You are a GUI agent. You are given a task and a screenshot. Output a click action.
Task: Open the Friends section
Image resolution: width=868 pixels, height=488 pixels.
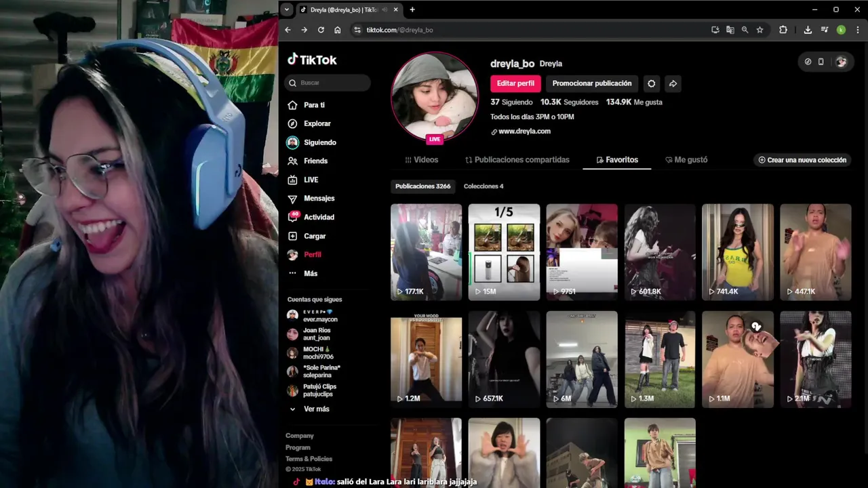[x=308, y=161]
